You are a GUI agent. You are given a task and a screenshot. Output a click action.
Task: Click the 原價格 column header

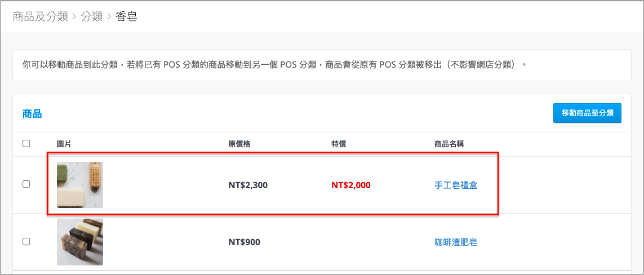pyautogui.click(x=239, y=144)
